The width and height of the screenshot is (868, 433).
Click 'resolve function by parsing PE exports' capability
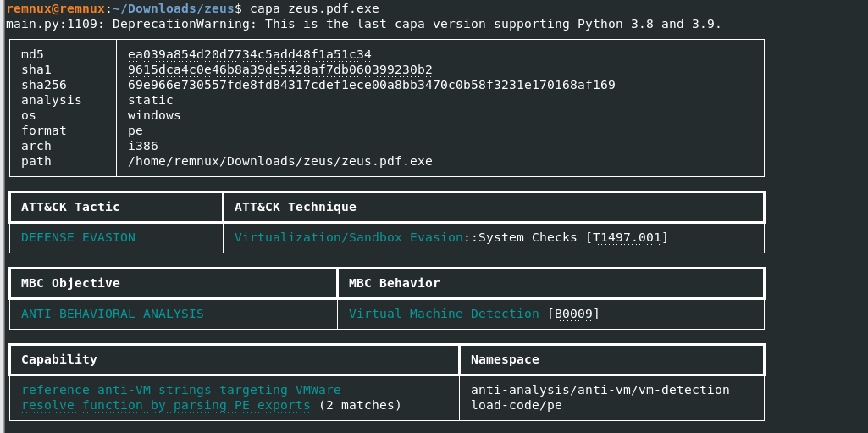coord(166,405)
